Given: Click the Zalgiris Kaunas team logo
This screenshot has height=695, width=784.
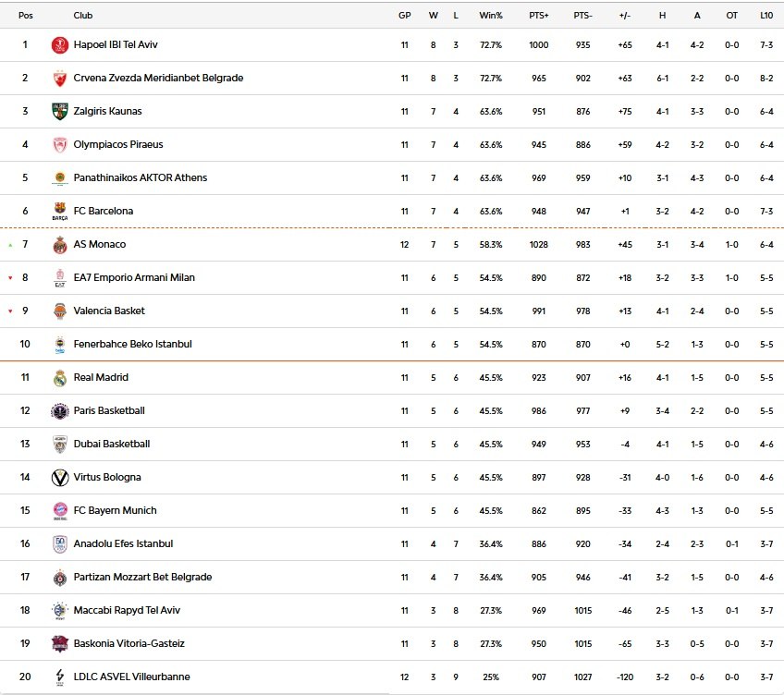Looking at the screenshot, I should coord(60,112).
